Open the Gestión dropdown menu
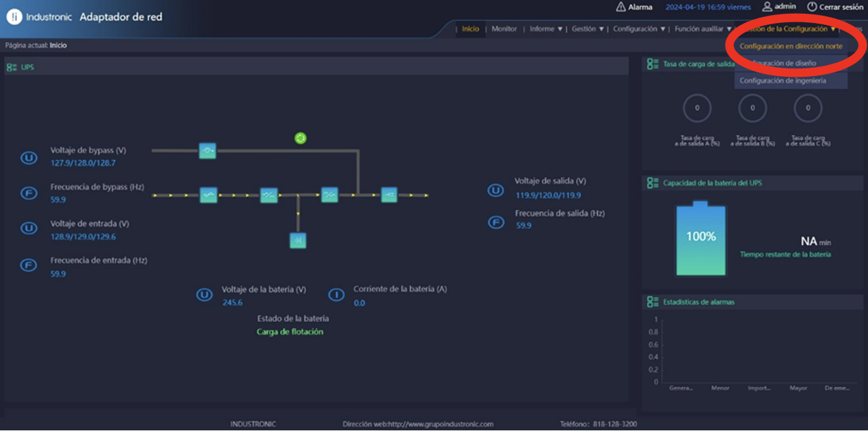Image resolution: width=868 pixels, height=433 pixels. (x=588, y=29)
